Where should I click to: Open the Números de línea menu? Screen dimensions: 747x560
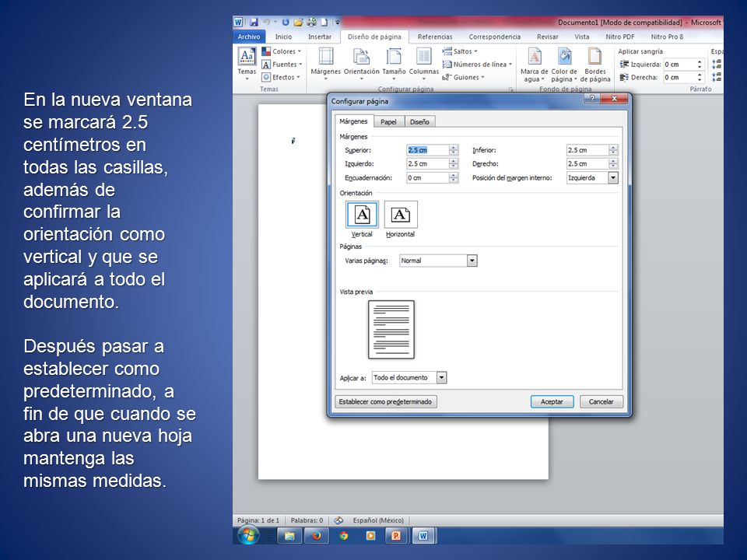(477, 65)
